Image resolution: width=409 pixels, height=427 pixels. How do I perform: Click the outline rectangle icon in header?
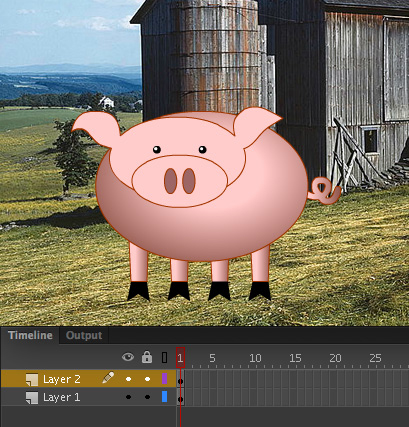[x=164, y=357]
